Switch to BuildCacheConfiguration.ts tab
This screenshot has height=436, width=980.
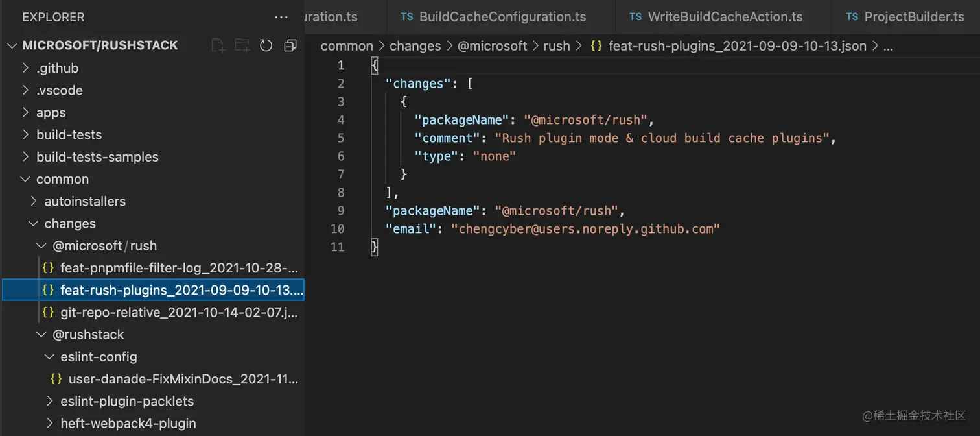502,17
